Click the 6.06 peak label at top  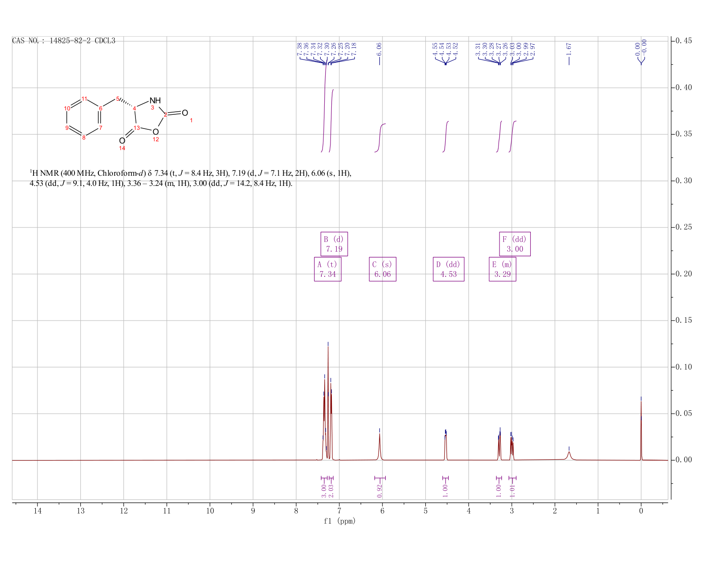379,49
